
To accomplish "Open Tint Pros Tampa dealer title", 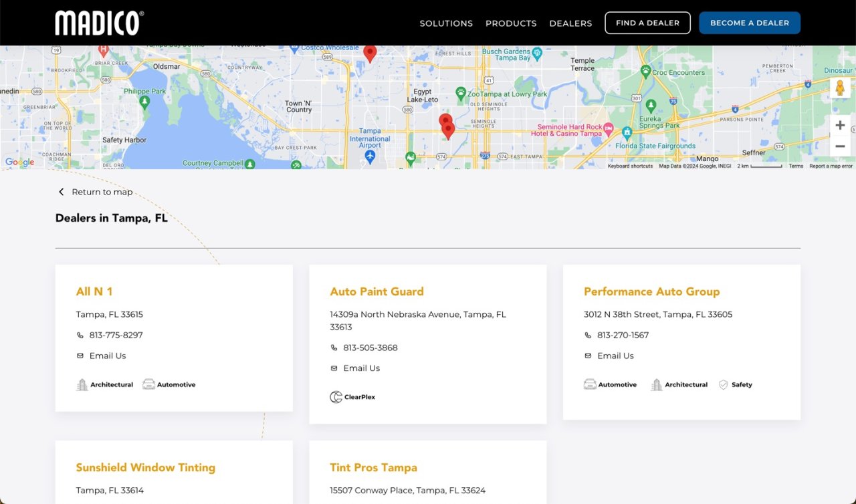I will click(373, 467).
